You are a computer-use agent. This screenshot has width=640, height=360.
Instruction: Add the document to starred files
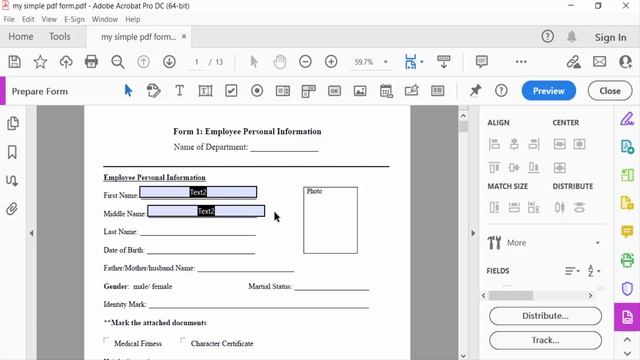click(x=40, y=62)
